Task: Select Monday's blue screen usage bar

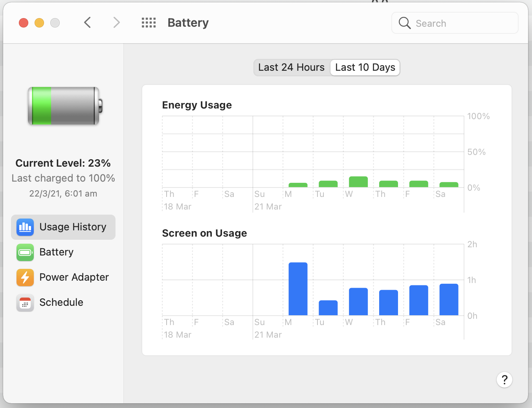Action: (x=298, y=289)
